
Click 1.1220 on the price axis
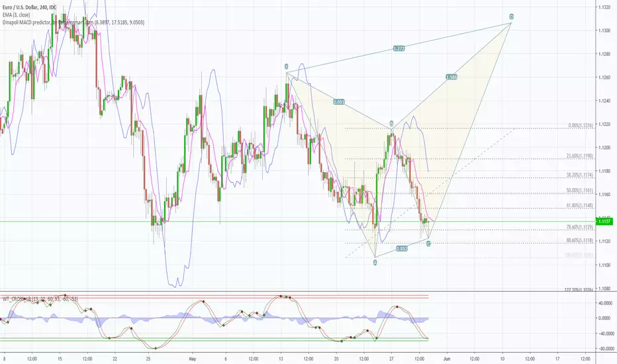[604, 124]
